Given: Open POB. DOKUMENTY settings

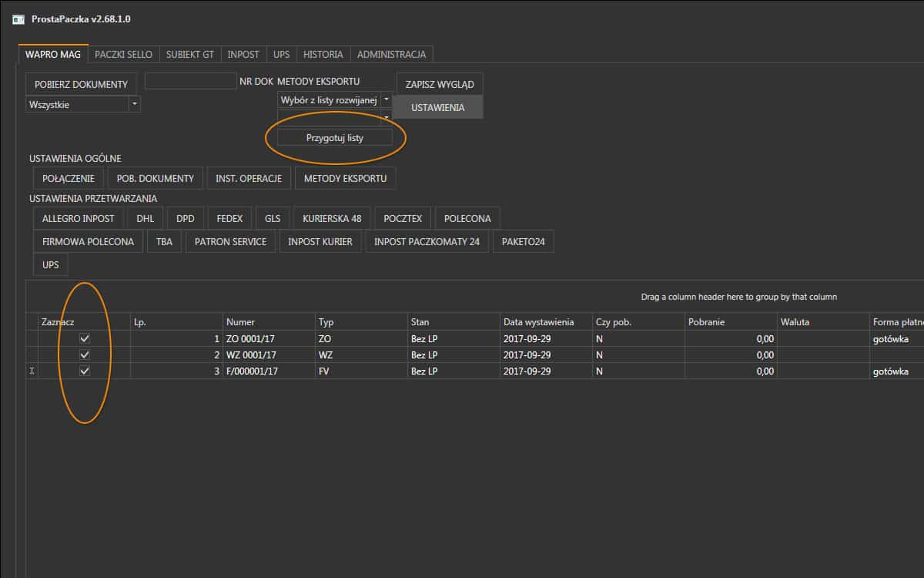Looking at the screenshot, I should 156,178.
